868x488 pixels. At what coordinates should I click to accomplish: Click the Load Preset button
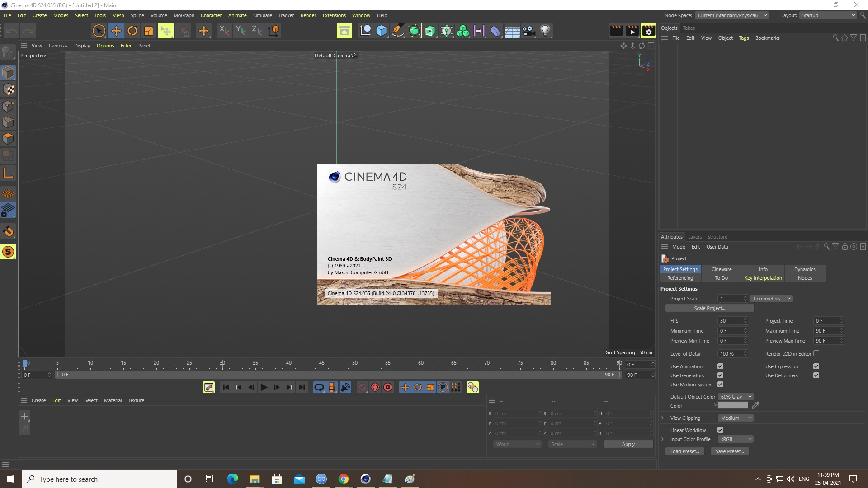click(684, 451)
